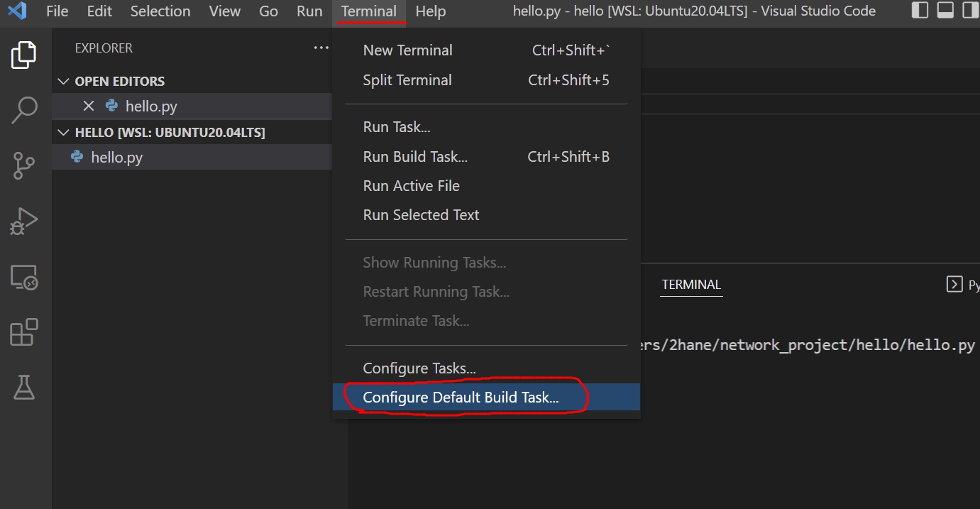Collapse the HELLO workspace folder section
This screenshot has height=509, width=980.
point(64,133)
